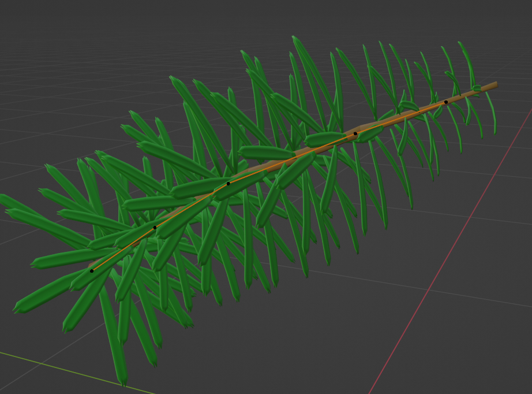The width and height of the screenshot is (532, 394).
Task: Click curve segment between last two control points
Action: [401, 118]
